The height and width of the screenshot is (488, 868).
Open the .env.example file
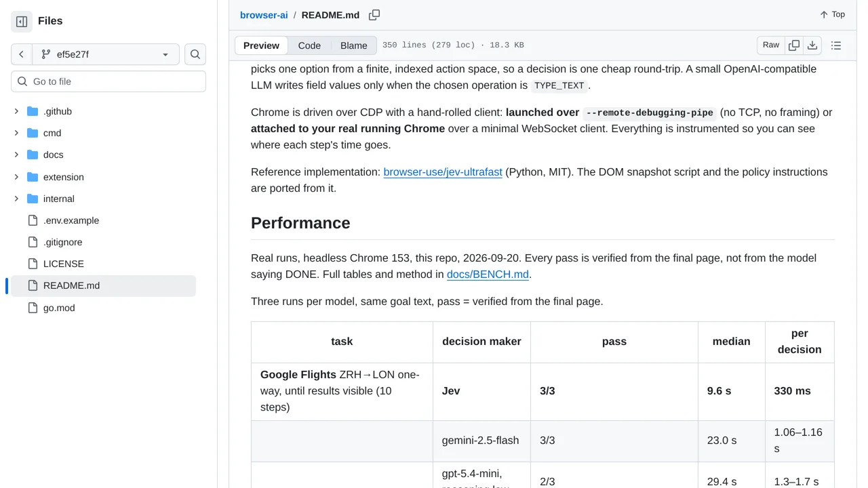tap(71, 220)
